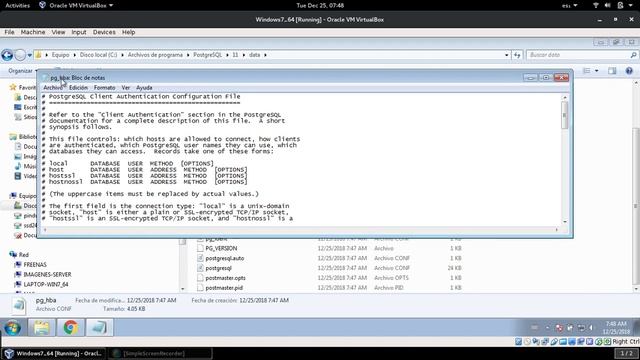Click the pg_hba file icon in details pane
This screenshot has height=360, width=640.
point(19,305)
